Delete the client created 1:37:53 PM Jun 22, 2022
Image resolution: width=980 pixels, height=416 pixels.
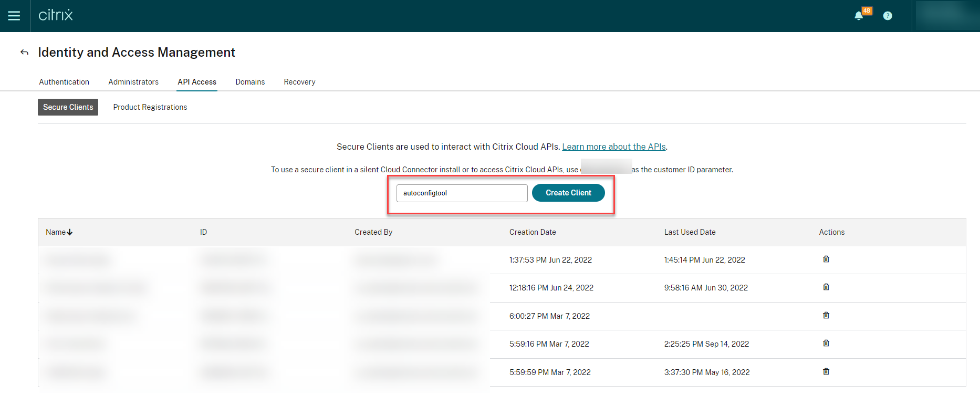pyautogui.click(x=826, y=259)
